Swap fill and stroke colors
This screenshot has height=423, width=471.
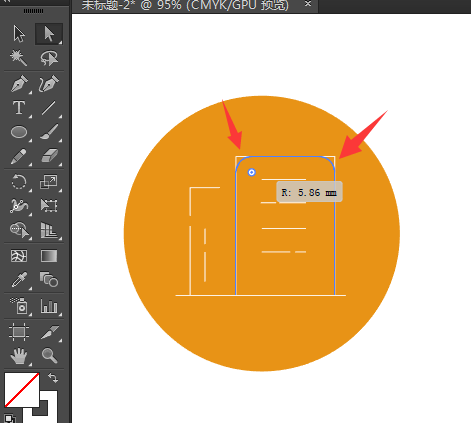pyautogui.click(x=53, y=378)
